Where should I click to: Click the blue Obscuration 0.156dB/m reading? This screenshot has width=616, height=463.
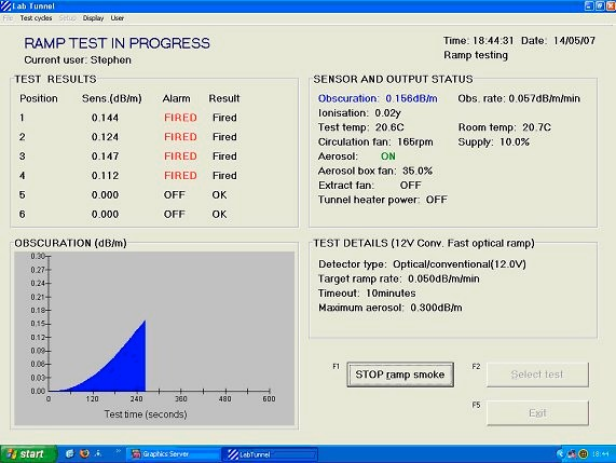tap(378, 99)
